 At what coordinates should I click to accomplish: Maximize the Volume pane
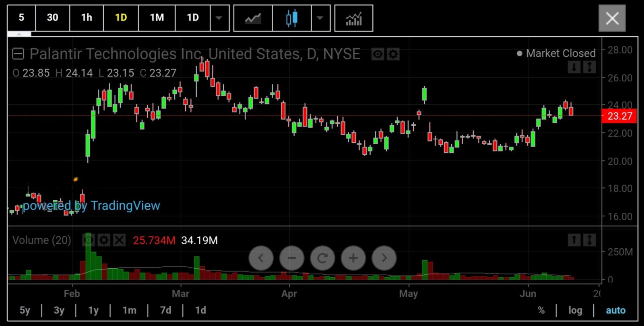[589, 240]
